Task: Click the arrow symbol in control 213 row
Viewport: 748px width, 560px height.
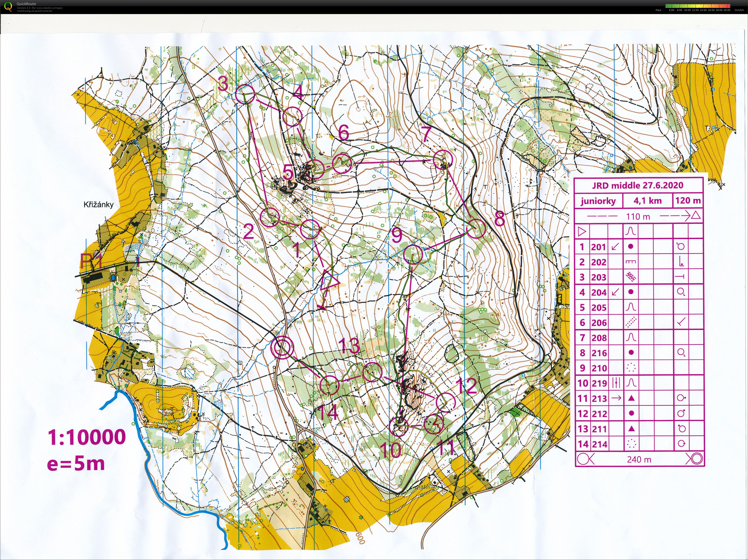Action: click(x=616, y=398)
